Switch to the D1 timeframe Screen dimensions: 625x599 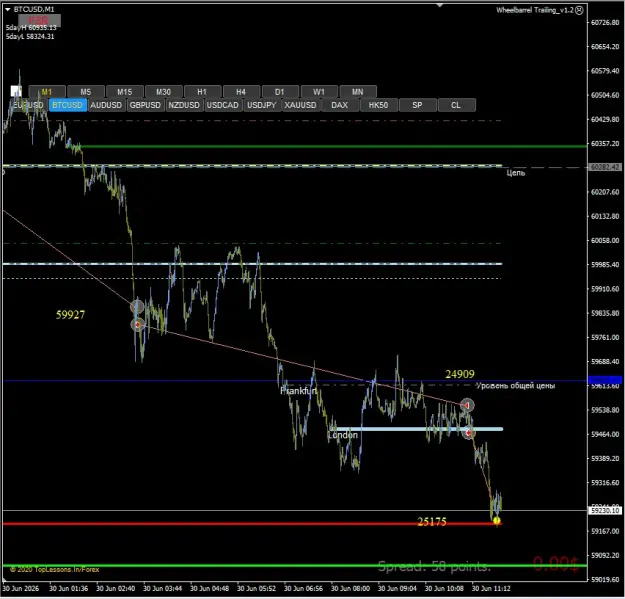point(280,92)
